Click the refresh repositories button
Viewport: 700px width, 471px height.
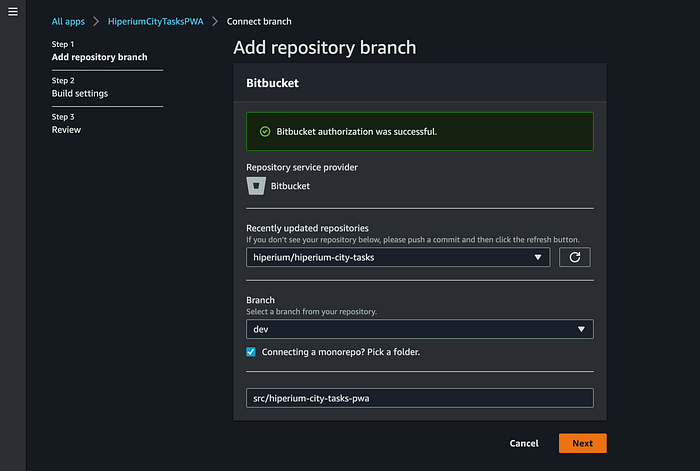575,257
